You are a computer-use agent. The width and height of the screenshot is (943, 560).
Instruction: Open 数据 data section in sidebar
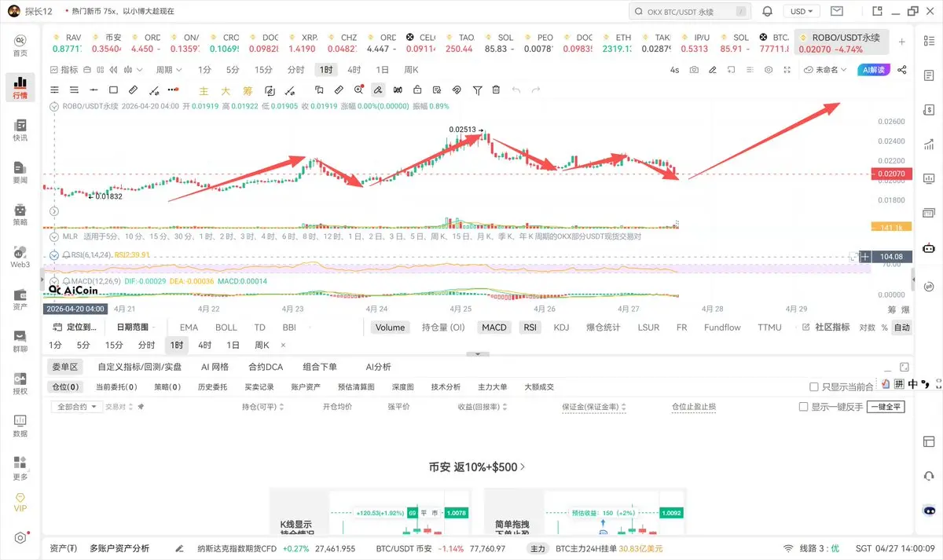[x=20, y=426]
